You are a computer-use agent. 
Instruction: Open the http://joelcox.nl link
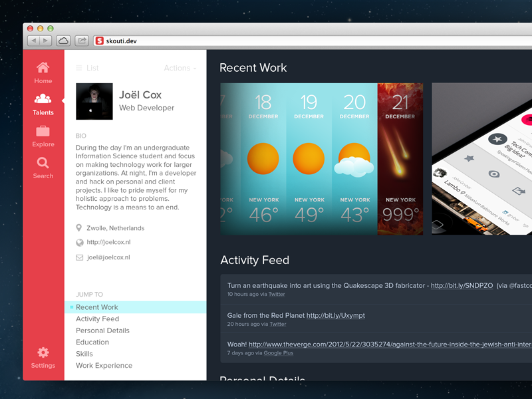point(108,242)
